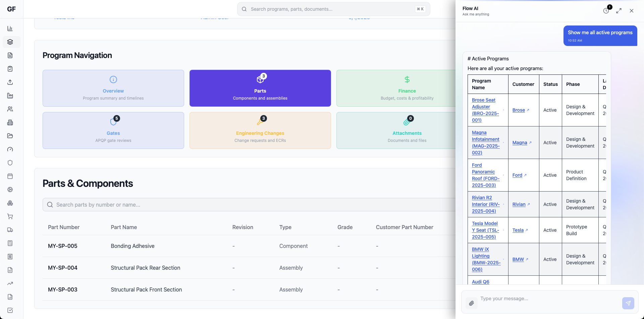Click the truck logistics icon in sidebar
Viewport: 644px width, 319px height.
click(10, 230)
